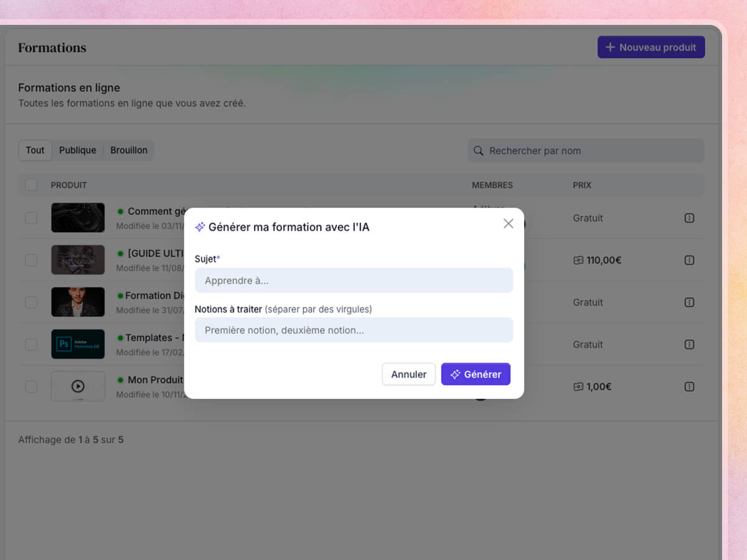Viewport: 747px width, 560px height.
Task: Close the AI generation dialog
Action: tap(509, 223)
